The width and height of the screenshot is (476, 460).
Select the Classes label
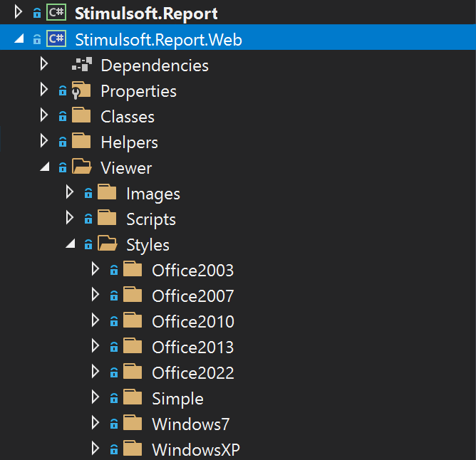tap(128, 117)
